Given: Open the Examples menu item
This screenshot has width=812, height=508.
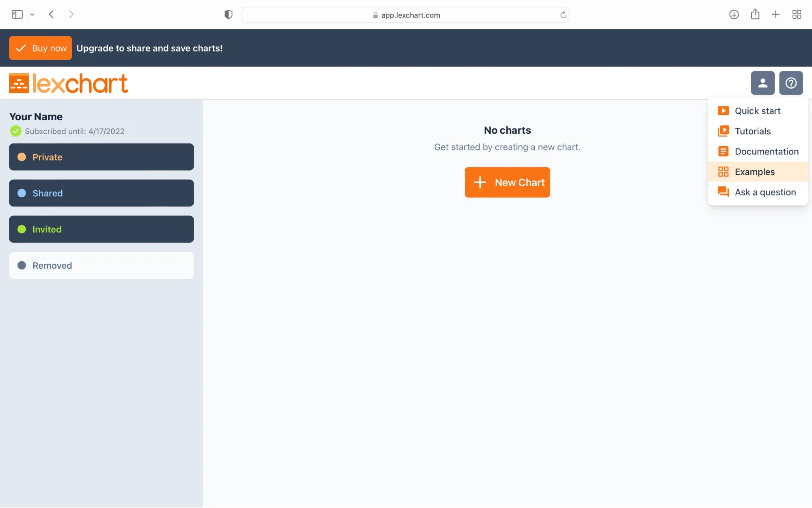Looking at the screenshot, I should click(x=755, y=172).
